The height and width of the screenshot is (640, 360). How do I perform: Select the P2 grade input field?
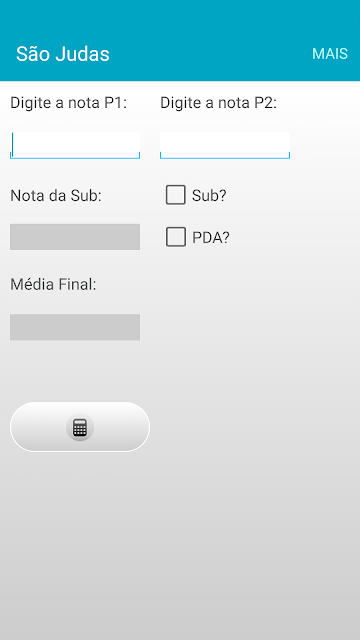[x=225, y=145]
